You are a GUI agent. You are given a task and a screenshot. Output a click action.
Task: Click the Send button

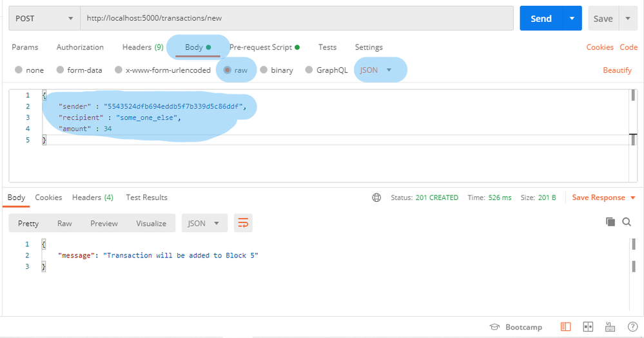tap(541, 19)
